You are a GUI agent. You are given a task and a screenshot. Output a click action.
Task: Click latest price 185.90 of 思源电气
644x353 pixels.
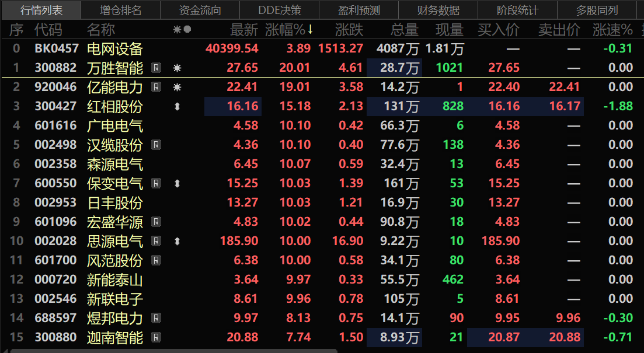point(239,241)
